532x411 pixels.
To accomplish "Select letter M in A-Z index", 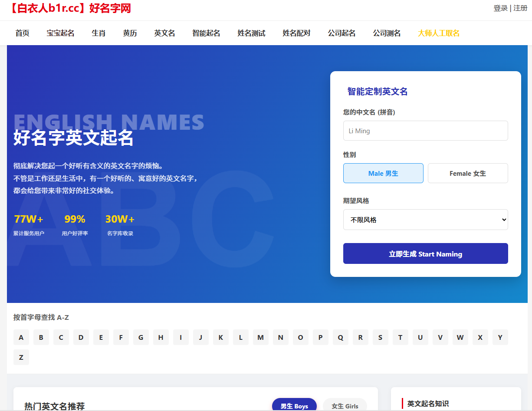I will [260, 337].
